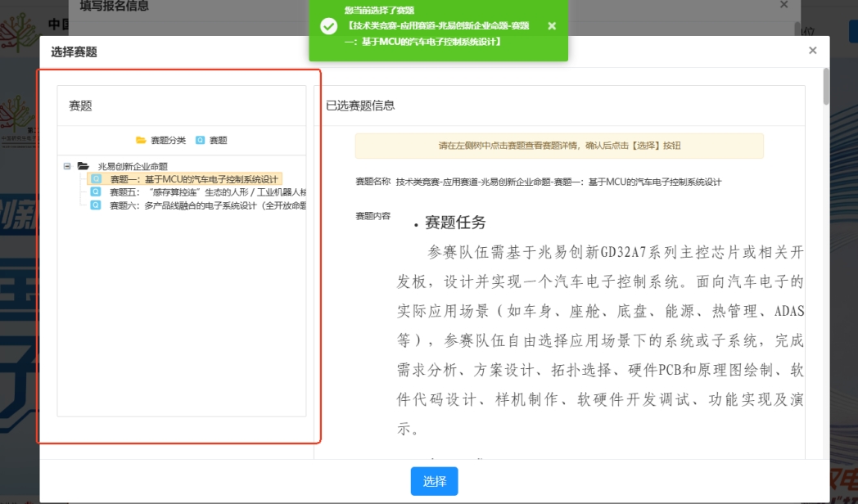
Task: Select 赛题一 MCU汽车电子控制系统设计 in tree
Action: (195, 179)
